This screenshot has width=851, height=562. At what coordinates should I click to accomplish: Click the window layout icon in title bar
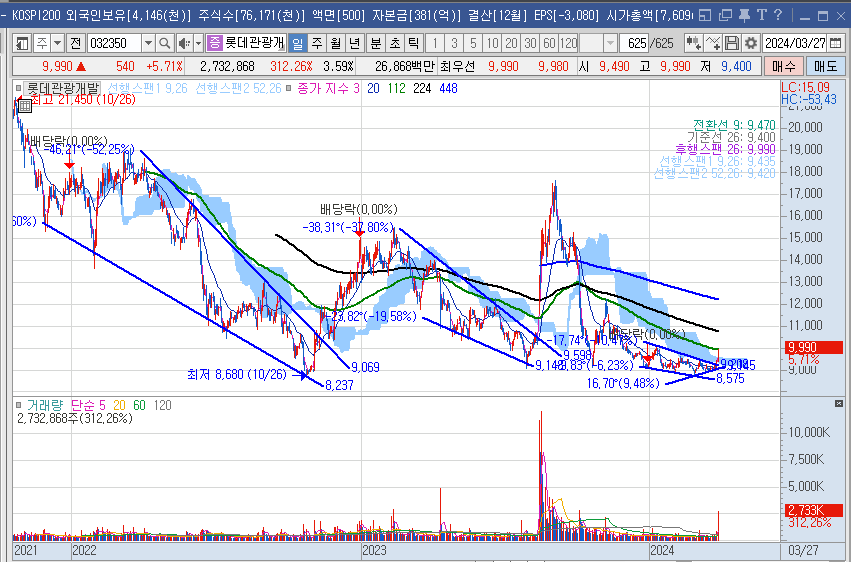click(704, 15)
